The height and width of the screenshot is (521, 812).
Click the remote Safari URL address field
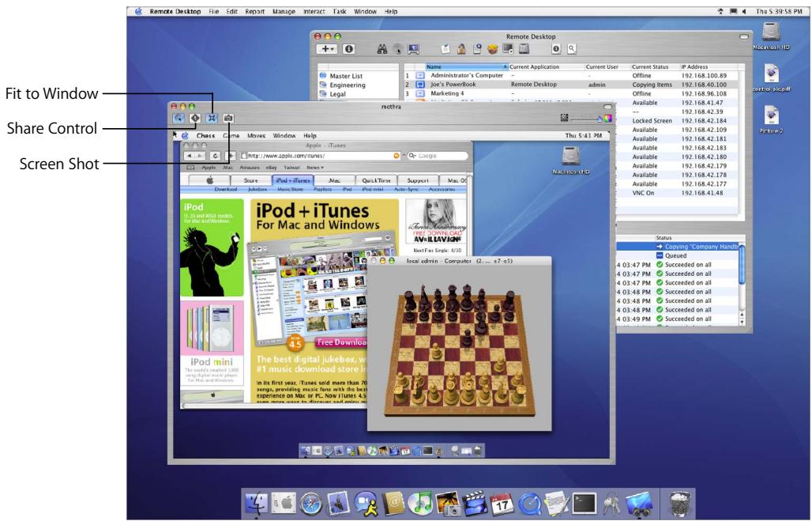(x=321, y=156)
